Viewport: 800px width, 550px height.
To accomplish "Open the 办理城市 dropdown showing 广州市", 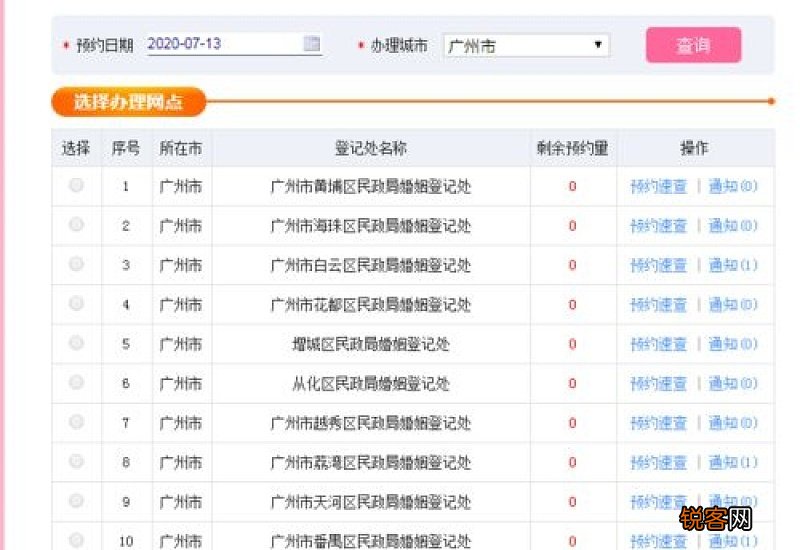I will click(526, 45).
